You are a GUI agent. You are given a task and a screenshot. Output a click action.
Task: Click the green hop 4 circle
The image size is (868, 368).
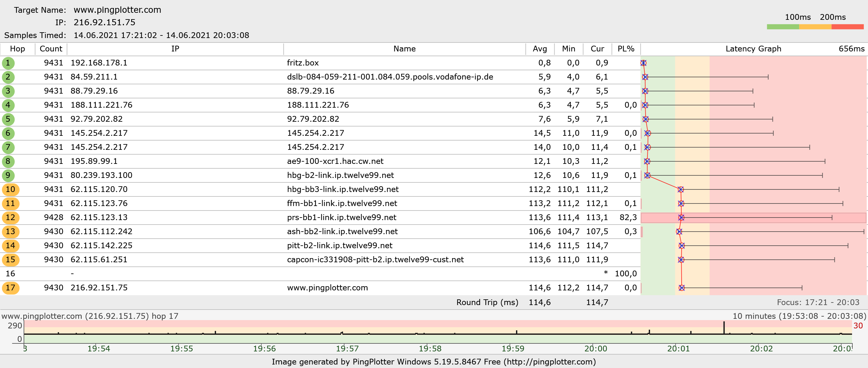pyautogui.click(x=8, y=105)
